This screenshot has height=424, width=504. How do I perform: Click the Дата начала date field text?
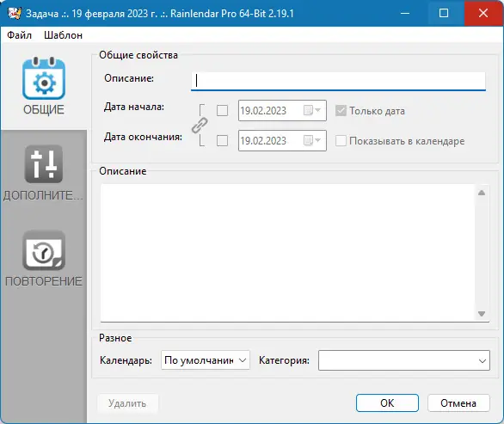(263, 111)
